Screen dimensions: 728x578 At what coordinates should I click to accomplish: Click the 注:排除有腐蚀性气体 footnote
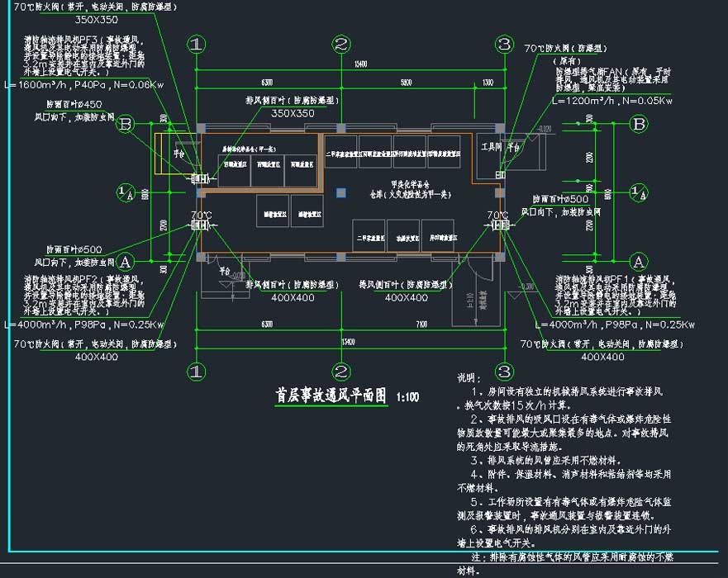[x=565, y=564]
